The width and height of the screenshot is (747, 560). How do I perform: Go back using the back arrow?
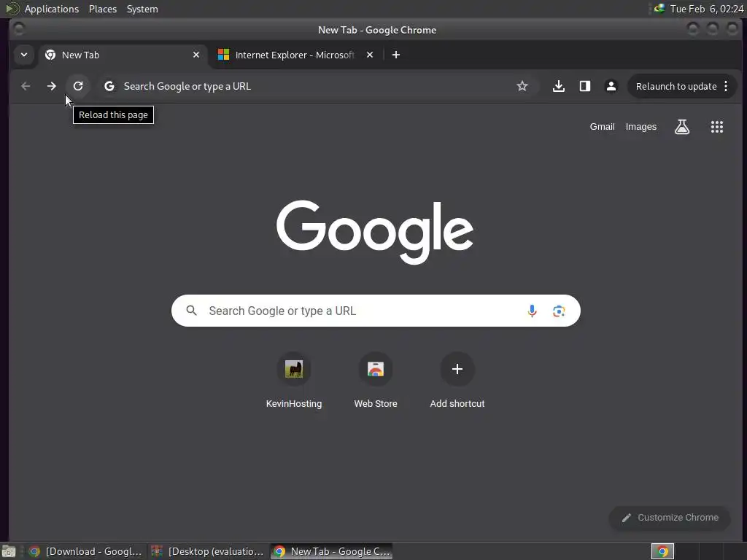26,86
